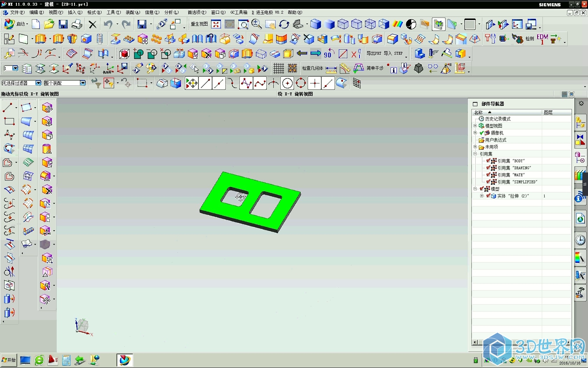Select the face analysis rainbow icon
This screenshot has width=588, height=368.
pos(398,24)
